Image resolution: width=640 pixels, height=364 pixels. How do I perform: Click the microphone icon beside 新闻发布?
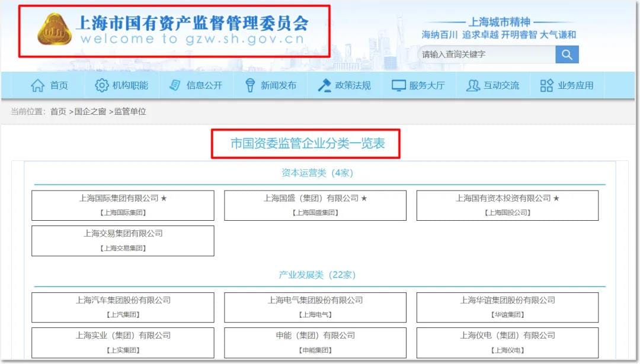tap(250, 85)
